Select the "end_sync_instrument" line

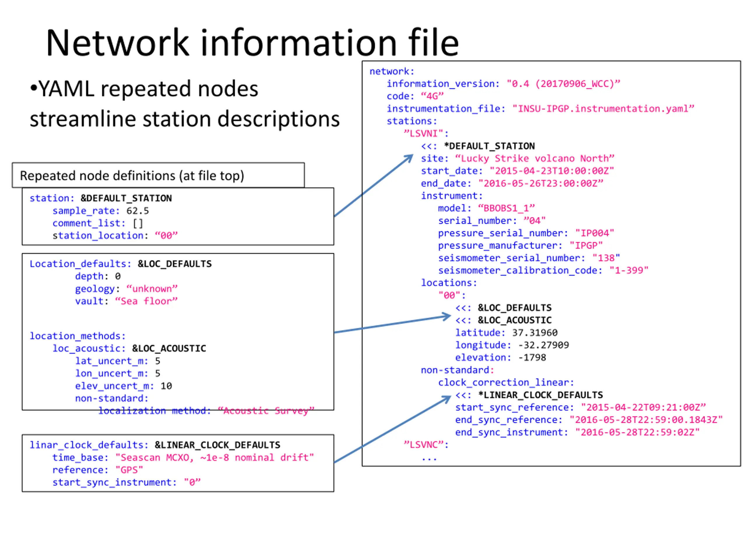[x=578, y=433]
